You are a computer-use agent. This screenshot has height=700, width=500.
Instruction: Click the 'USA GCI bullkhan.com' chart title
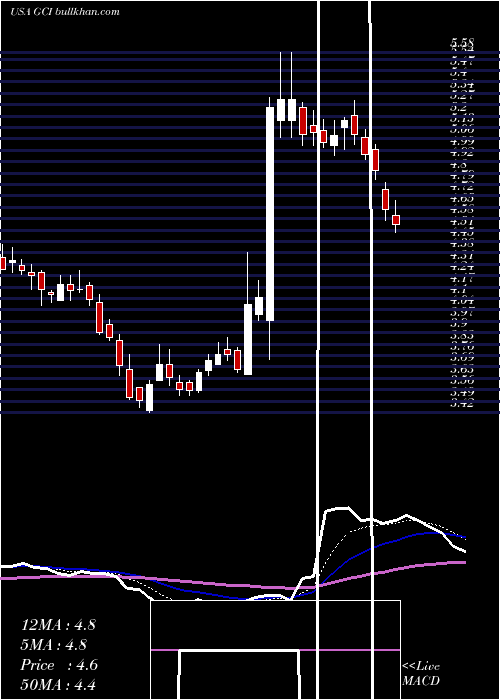65,12
